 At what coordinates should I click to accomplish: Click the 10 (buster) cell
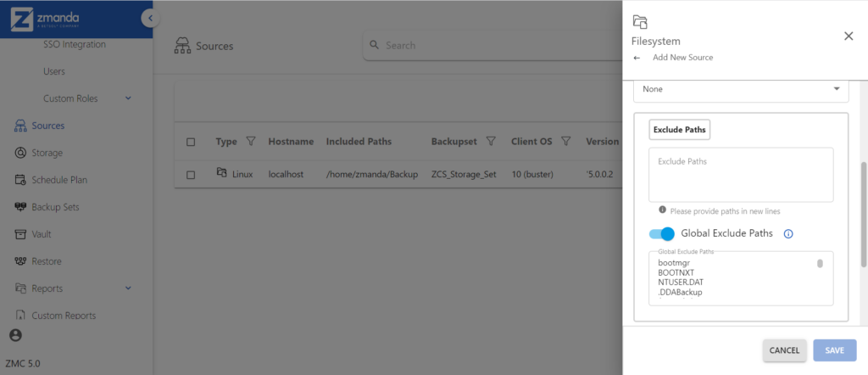(x=532, y=175)
